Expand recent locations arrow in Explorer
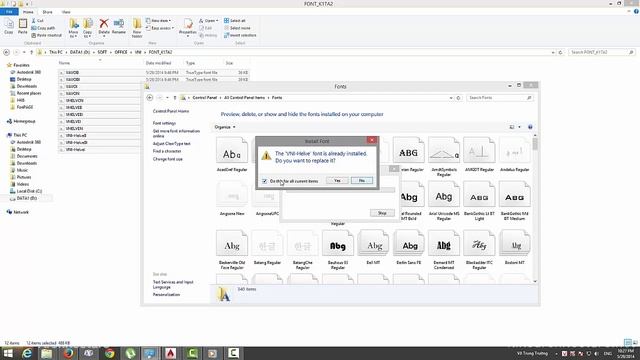Image resolution: width=640 pixels, height=360 pixels. point(24,52)
